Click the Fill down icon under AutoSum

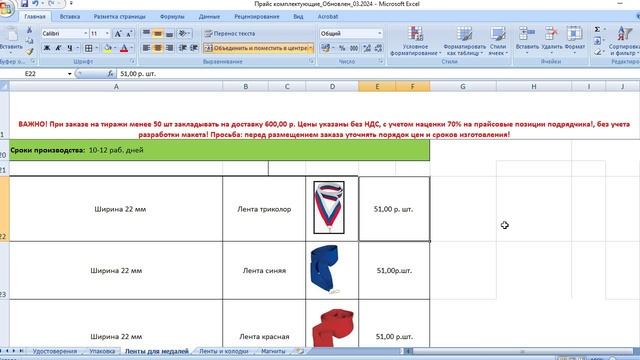click(597, 41)
